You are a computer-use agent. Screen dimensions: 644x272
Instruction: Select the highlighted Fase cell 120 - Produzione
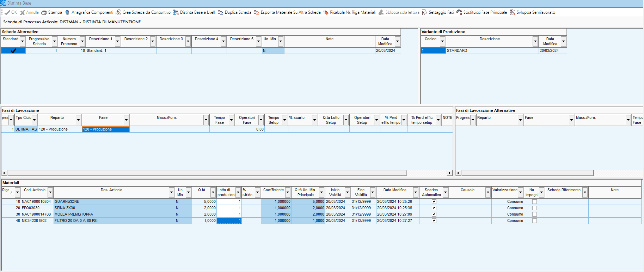point(106,129)
